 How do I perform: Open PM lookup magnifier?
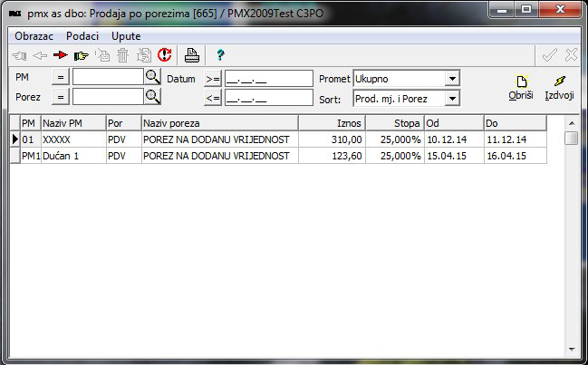click(152, 77)
